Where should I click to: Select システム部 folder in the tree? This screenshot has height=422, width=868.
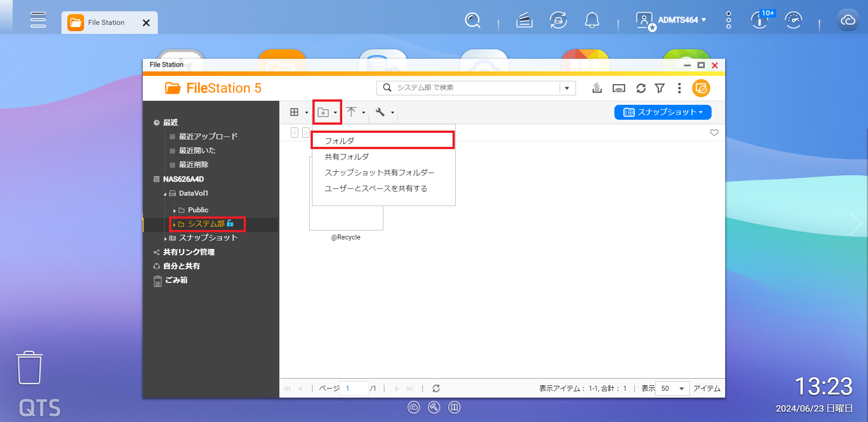tap(206, 224)
